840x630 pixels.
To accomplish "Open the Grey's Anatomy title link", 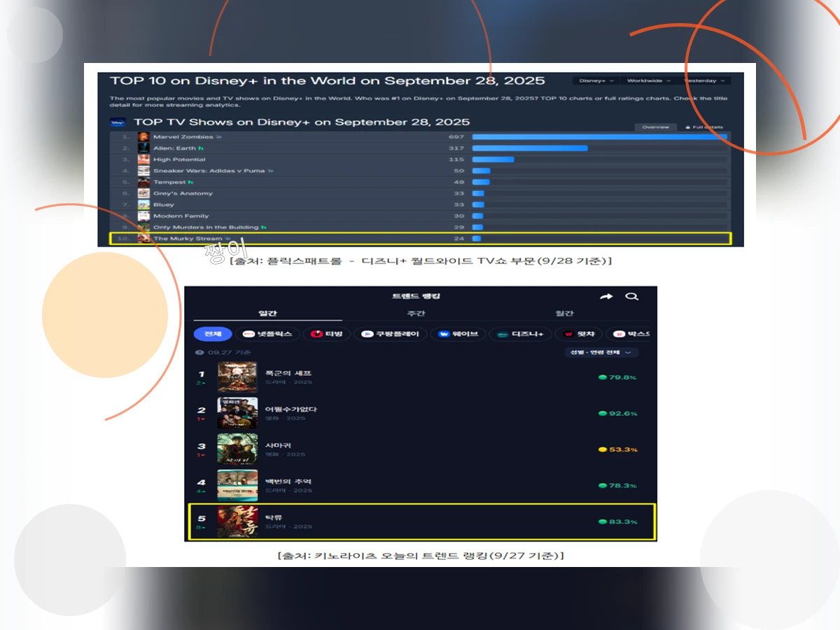I will [183, 193].
